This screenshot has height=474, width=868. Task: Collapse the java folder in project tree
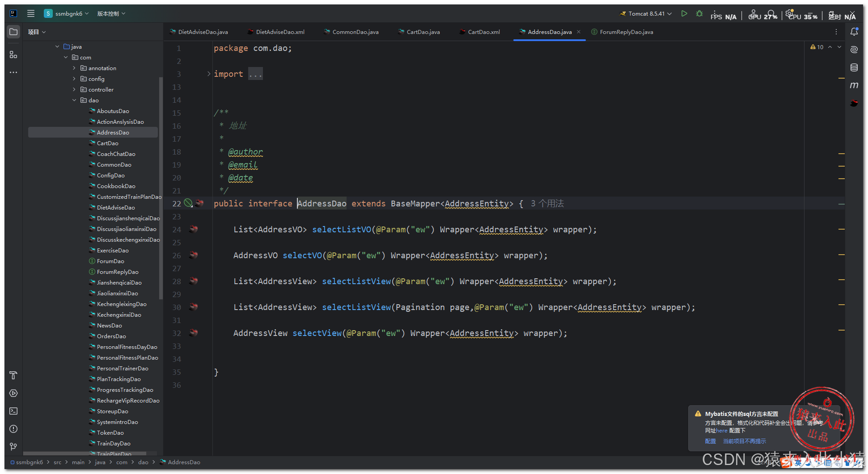pos(57,46)
